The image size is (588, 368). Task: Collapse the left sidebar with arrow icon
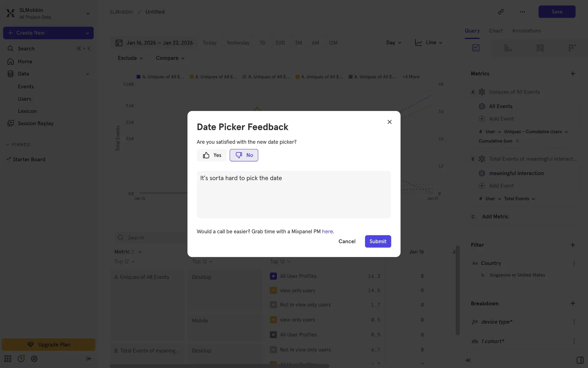point(89,358)
